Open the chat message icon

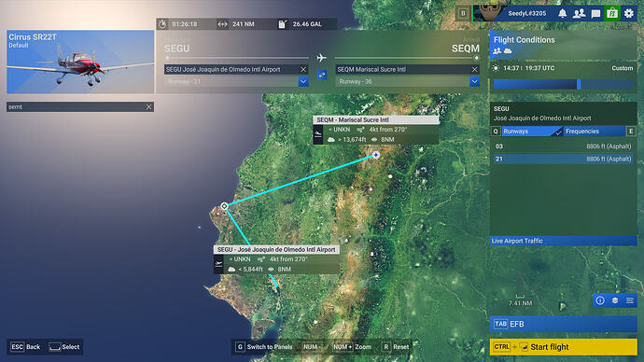pyautogui.click(x=595, y=14)
